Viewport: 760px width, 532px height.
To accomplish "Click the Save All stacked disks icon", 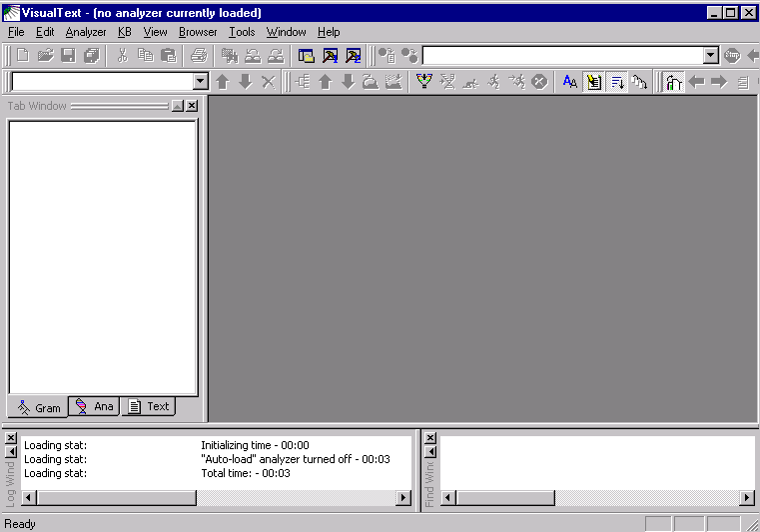I will [x=91, y=55].
